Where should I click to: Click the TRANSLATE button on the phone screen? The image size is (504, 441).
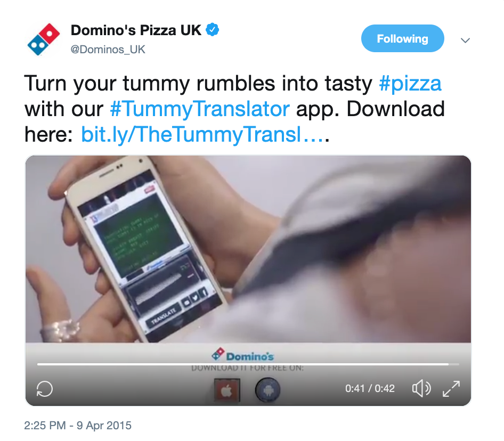[x=163, y=315]
